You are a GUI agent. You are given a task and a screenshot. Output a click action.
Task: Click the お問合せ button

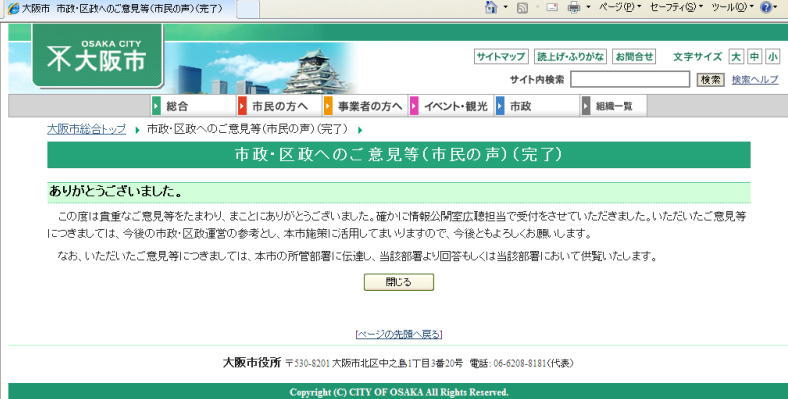tap(635, 56)
